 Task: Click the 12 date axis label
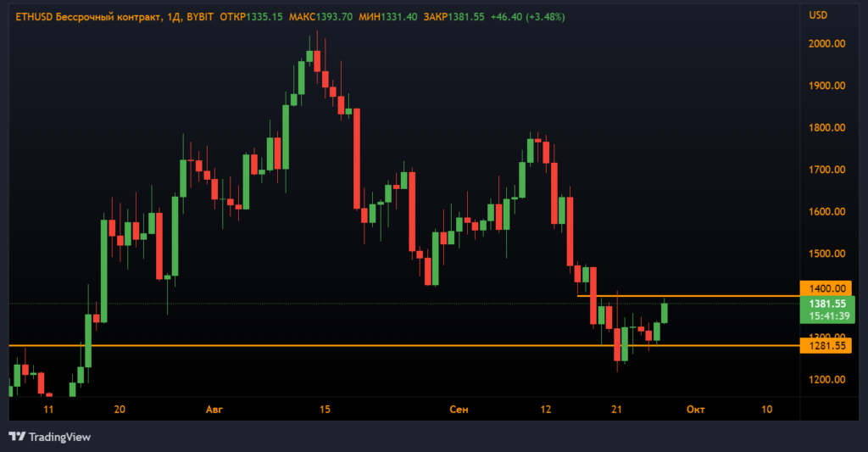point(546,410)
